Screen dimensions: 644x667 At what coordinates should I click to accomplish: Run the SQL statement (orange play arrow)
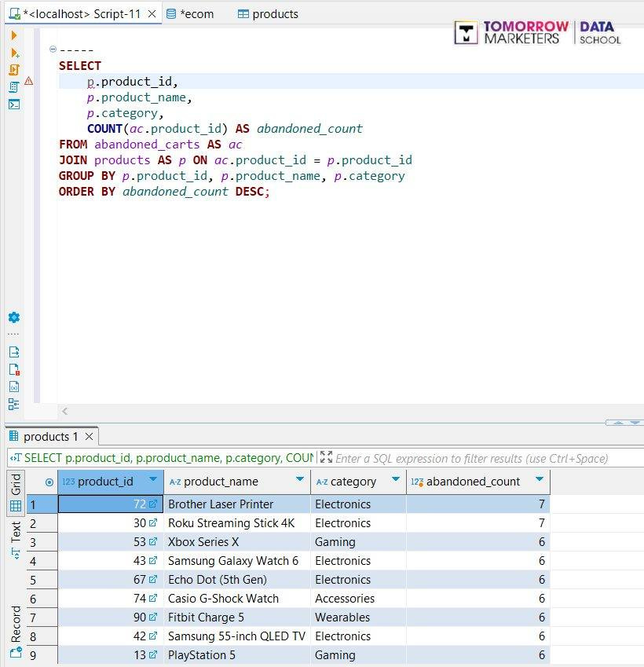pos(13,35)
